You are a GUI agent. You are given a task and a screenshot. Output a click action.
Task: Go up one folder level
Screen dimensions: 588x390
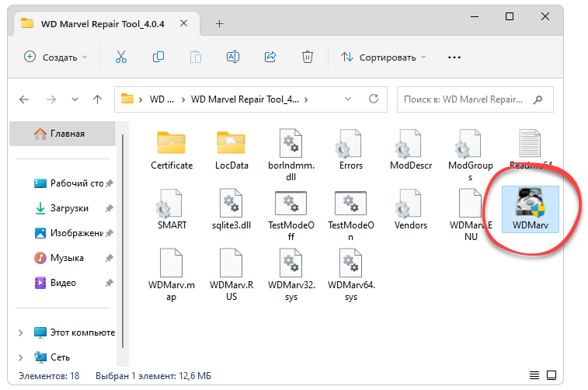[98, 99]
